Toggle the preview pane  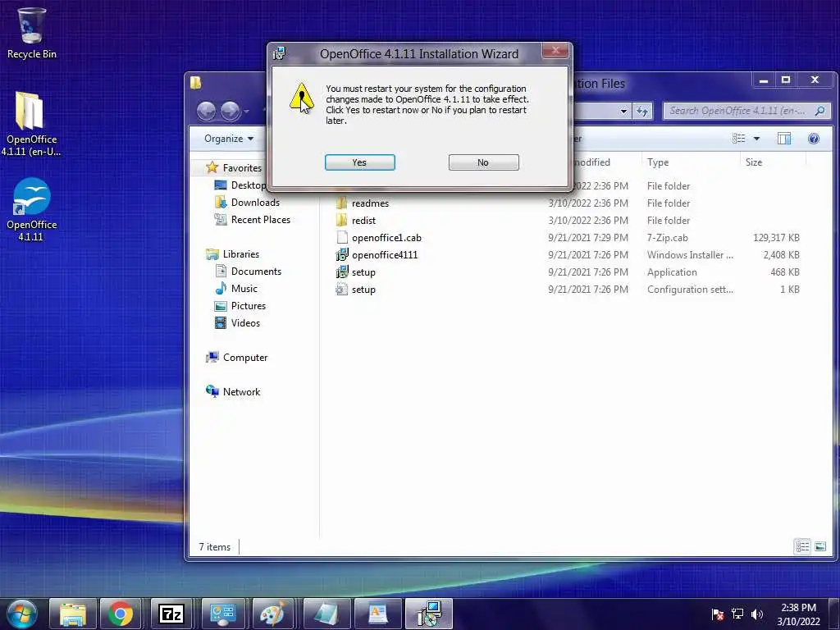tap(783, 138)
